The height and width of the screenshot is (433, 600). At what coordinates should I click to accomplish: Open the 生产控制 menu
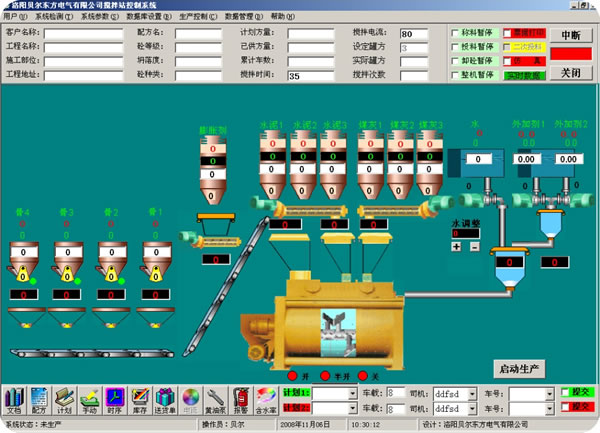pyautogui.click(x=198, y=16)
